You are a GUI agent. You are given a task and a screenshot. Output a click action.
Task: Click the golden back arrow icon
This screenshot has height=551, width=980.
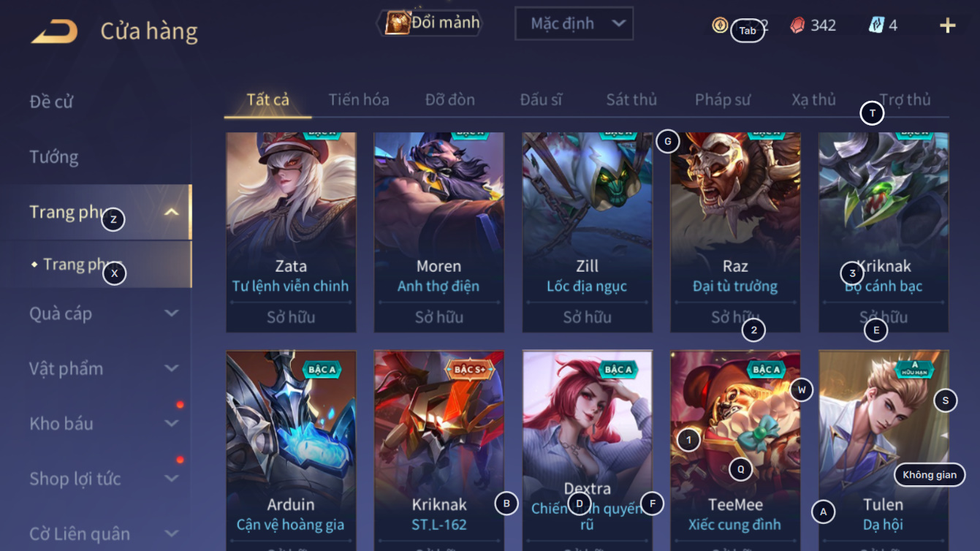click(54, 31)
